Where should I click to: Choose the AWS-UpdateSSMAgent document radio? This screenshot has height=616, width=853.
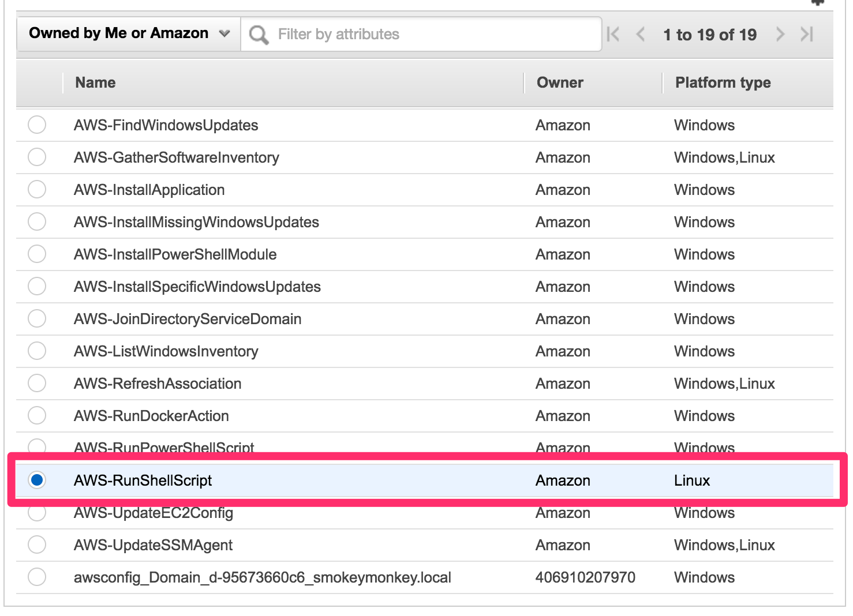click(x=37, y=544)
